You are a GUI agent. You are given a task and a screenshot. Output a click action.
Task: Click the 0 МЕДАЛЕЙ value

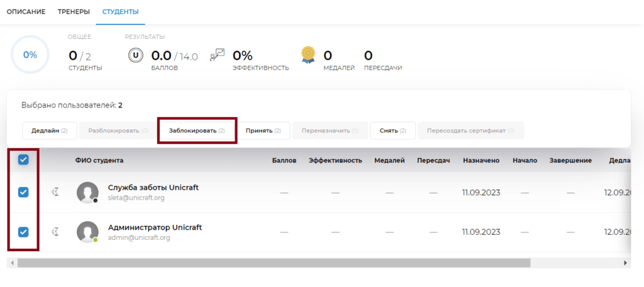click(x=339, y=60)
